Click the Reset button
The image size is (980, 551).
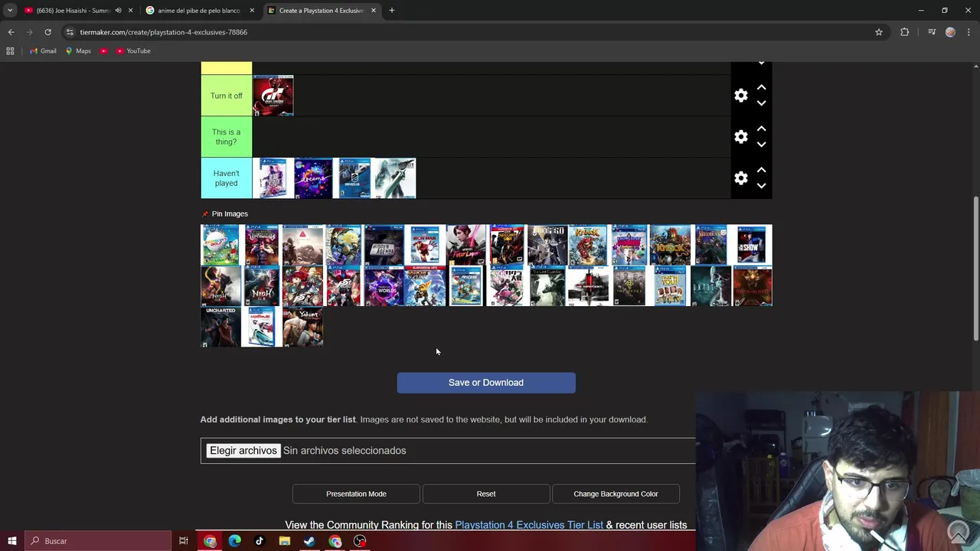(x=486, y=494)
